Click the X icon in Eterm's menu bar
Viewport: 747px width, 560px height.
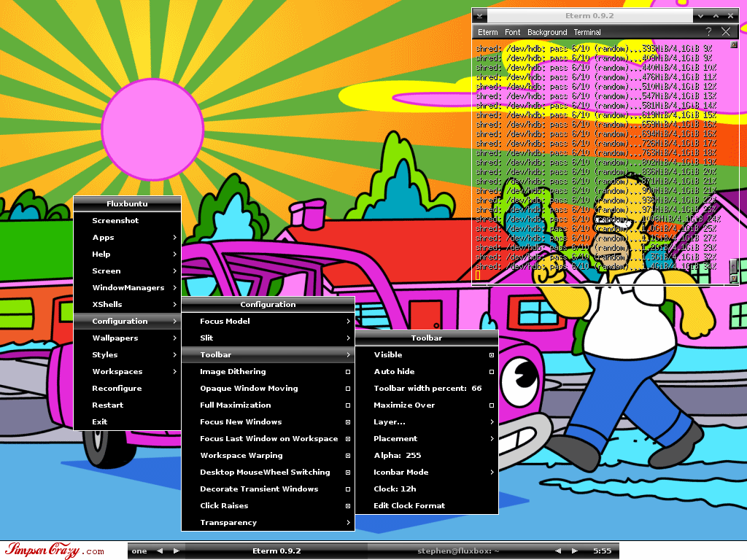[726, 31]
